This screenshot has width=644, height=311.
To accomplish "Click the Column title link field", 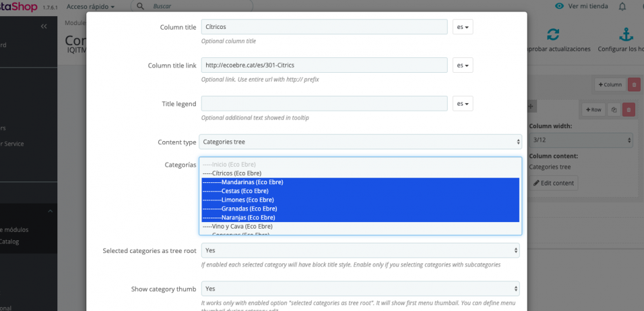I will (x=324, y=65).
